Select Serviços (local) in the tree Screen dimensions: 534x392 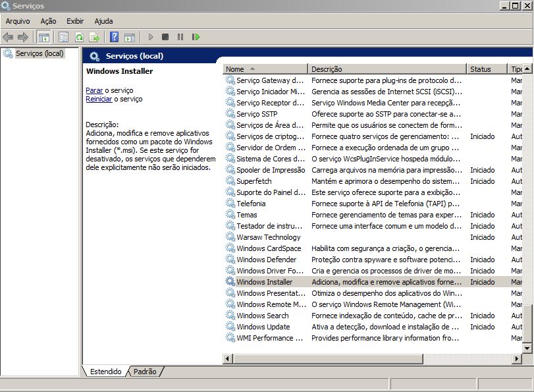click(x=40, y=53)
